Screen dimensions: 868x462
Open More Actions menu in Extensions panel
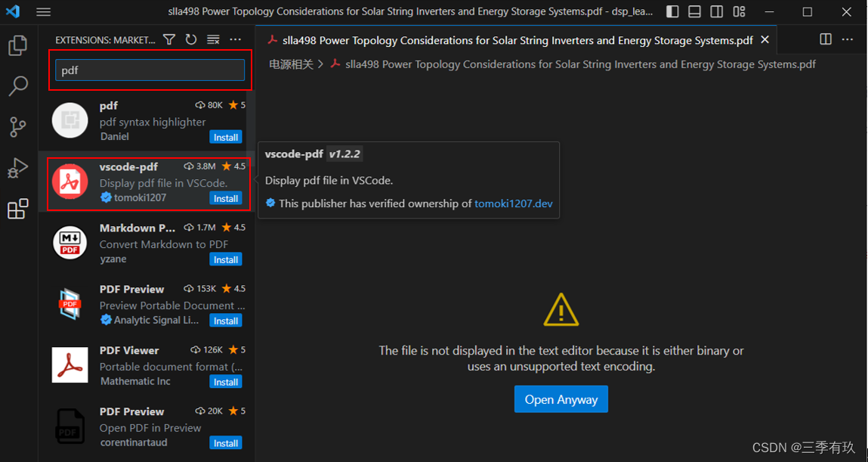pyautogui.click(x=234, y=39)
